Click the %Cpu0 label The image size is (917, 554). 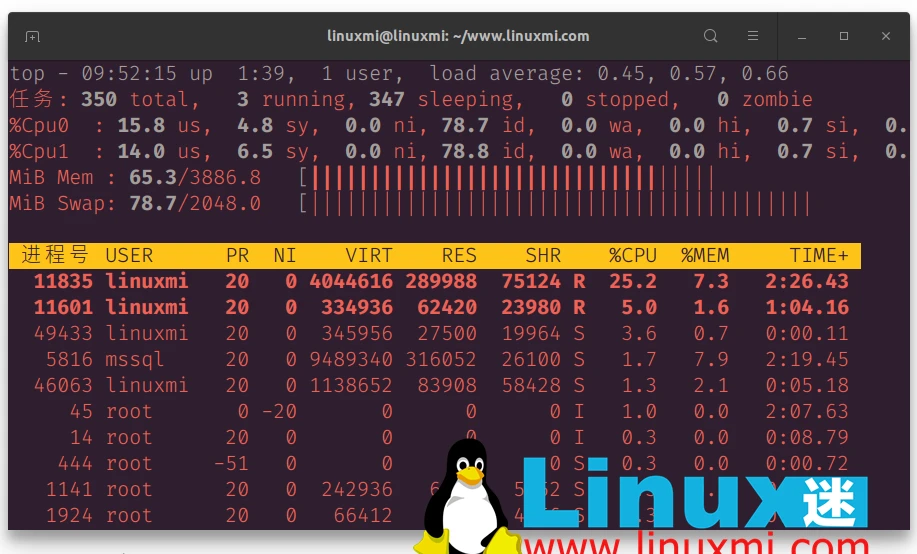tap(39, 126)
